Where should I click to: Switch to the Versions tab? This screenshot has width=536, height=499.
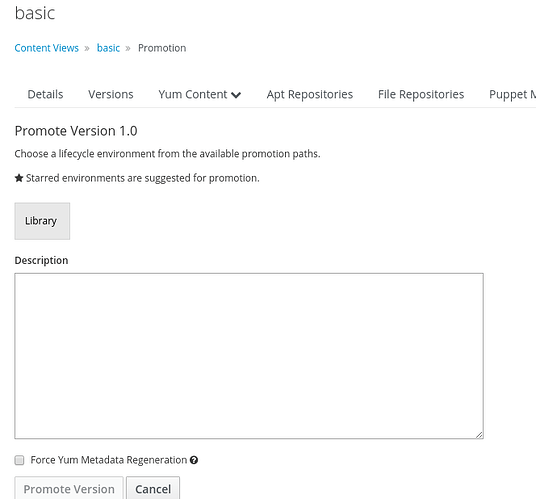point(111,94)
